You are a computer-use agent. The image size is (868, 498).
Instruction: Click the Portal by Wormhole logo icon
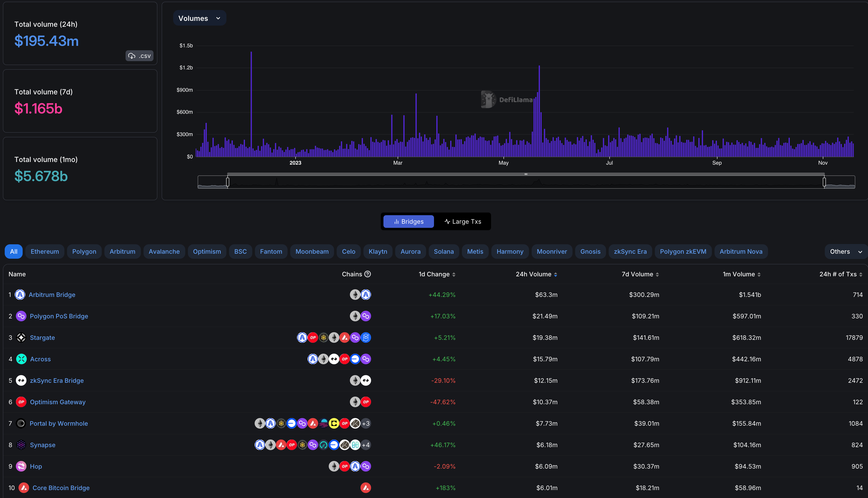21,423
